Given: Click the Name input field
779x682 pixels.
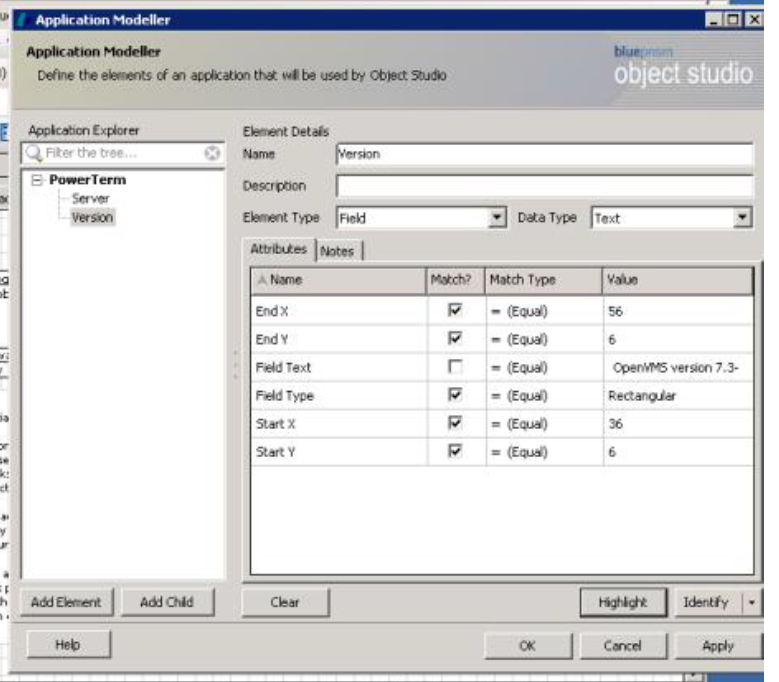Looking at the screenshot, I should (545, 154).
